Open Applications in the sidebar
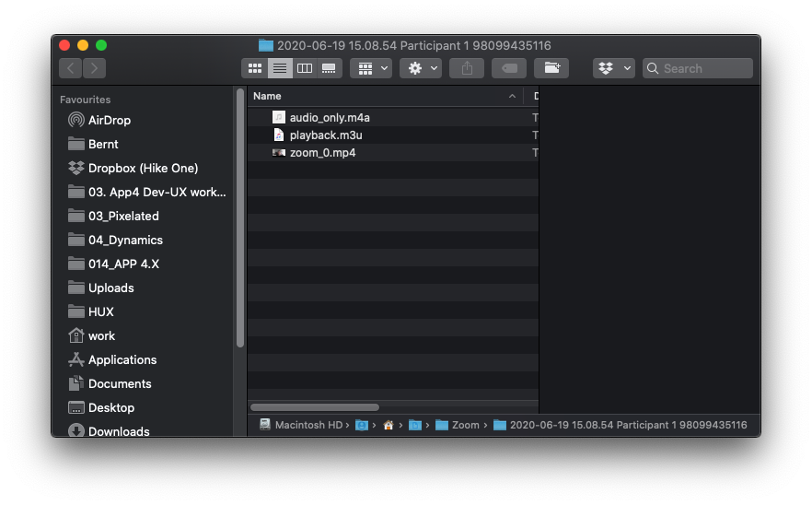This screenshot has height=505, width=812. [x=112, y=359]
